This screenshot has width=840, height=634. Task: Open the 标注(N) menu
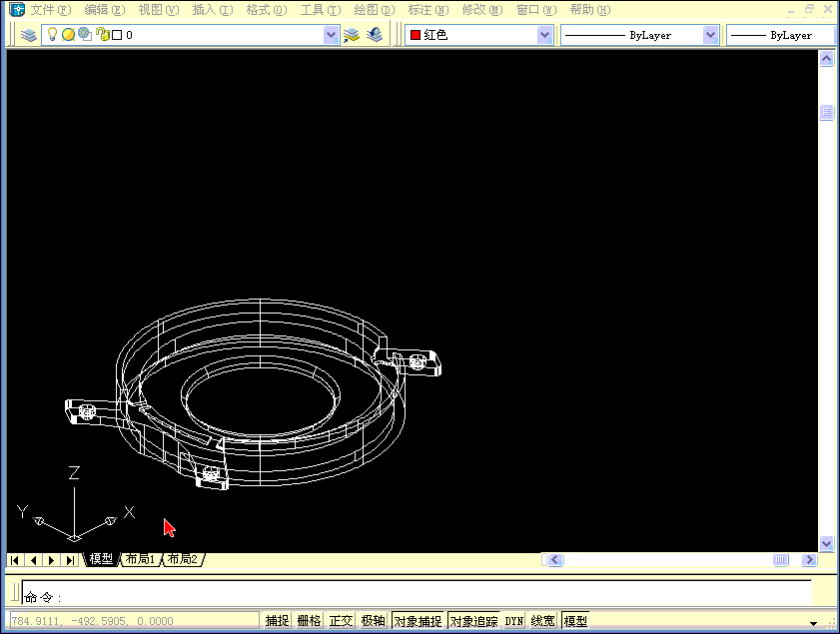(428, 10)
